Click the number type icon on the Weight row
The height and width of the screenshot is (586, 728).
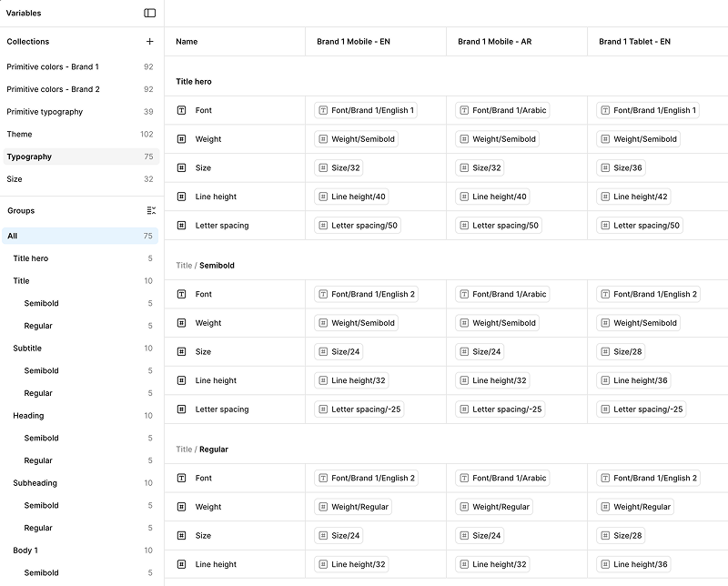(182, 138)
